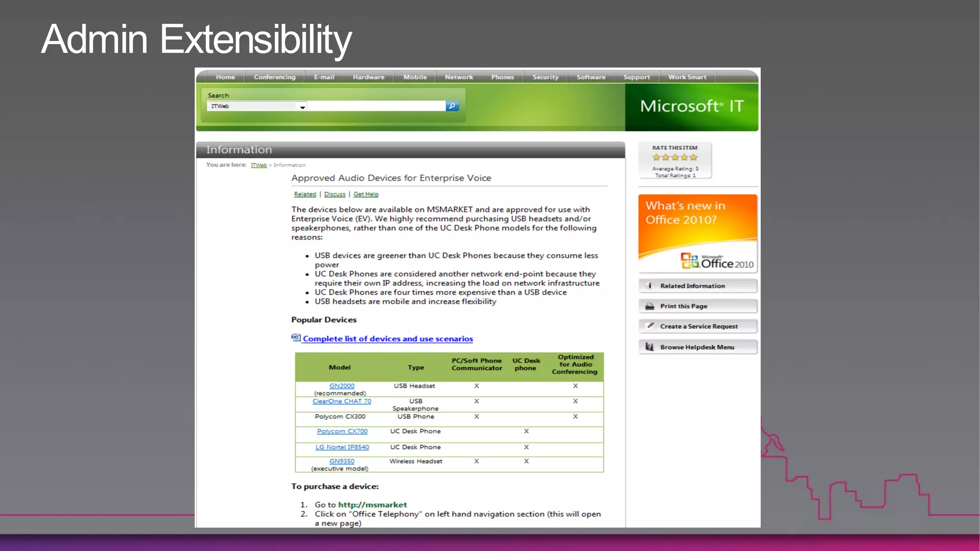The height and width of the screenshot is (551, 980).
Task: Open the Polycom CX700 link
Action: [x=342, y=431]
